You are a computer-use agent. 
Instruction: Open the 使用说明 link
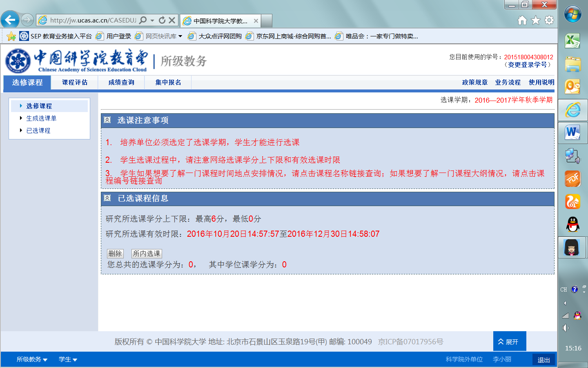point(541,82)
